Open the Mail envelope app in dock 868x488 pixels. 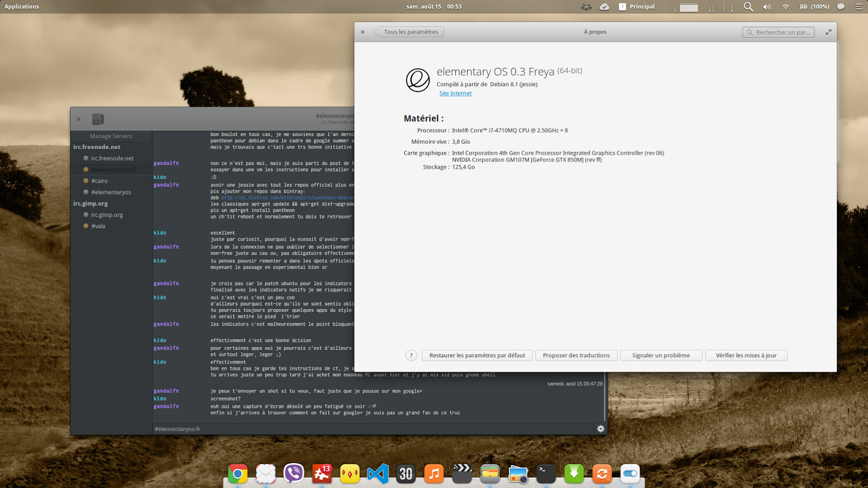click(x=266, y=474)
